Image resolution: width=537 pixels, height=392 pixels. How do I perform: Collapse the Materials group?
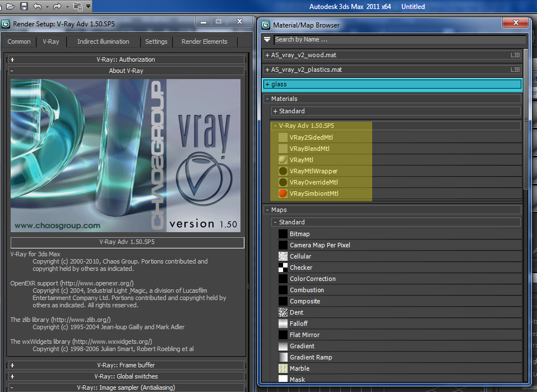[392, 99]
